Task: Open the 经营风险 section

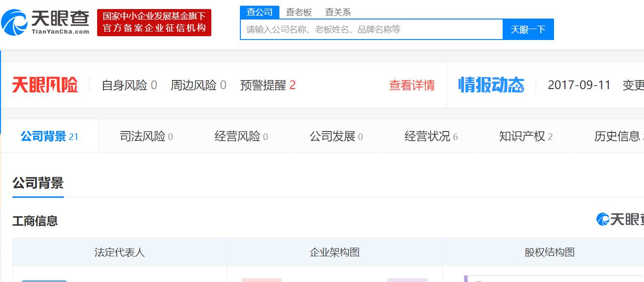Action: (238, 136)
